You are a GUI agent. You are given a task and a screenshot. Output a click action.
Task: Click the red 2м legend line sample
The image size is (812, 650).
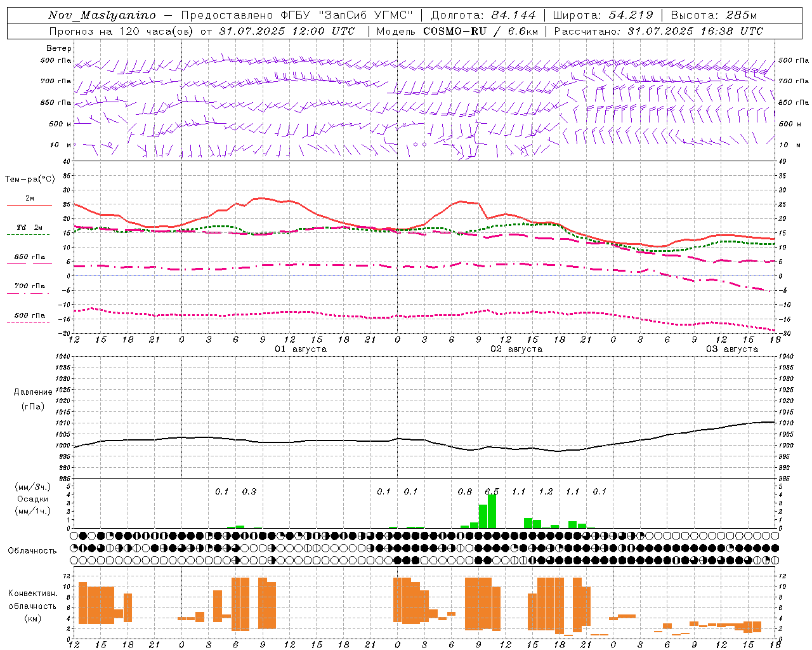(x=30, y=206)
